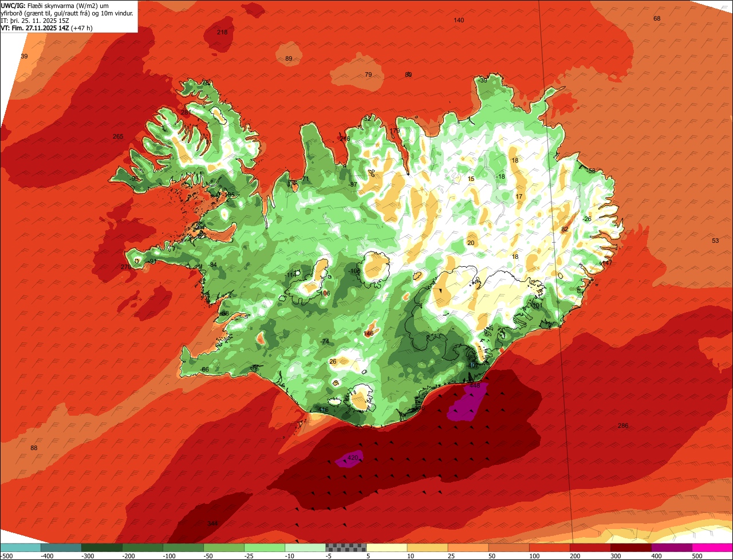Click the map value -74
The image size is (733, 560).
[x=325, y=341]
